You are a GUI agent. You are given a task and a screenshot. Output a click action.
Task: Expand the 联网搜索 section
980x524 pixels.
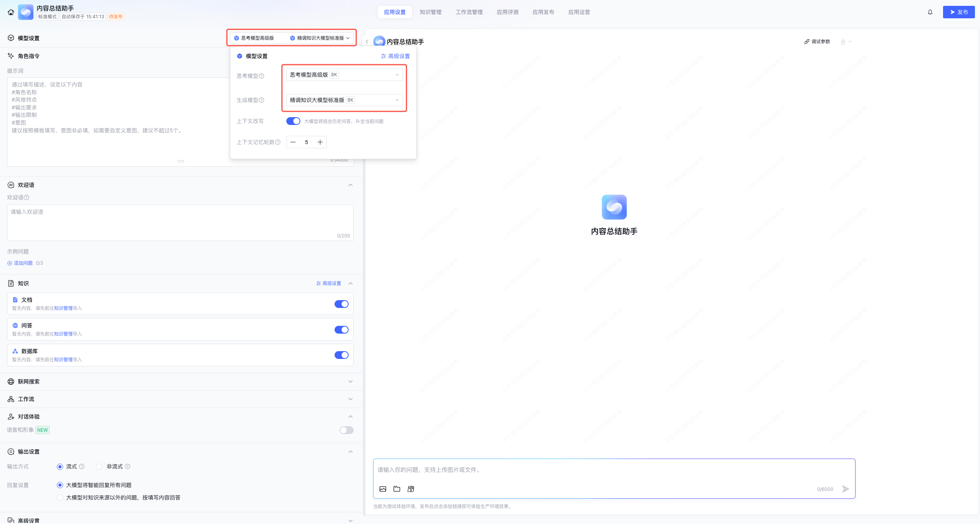[350, 382]
